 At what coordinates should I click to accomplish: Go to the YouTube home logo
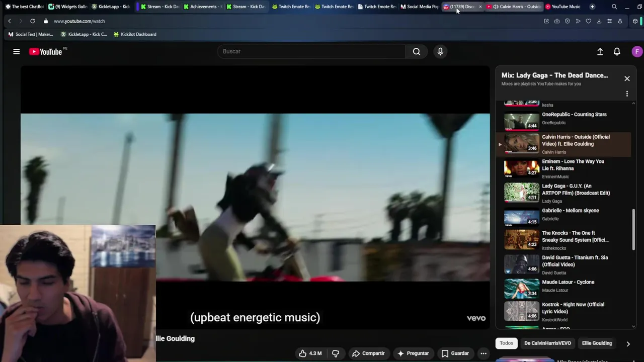click(45, 51)
